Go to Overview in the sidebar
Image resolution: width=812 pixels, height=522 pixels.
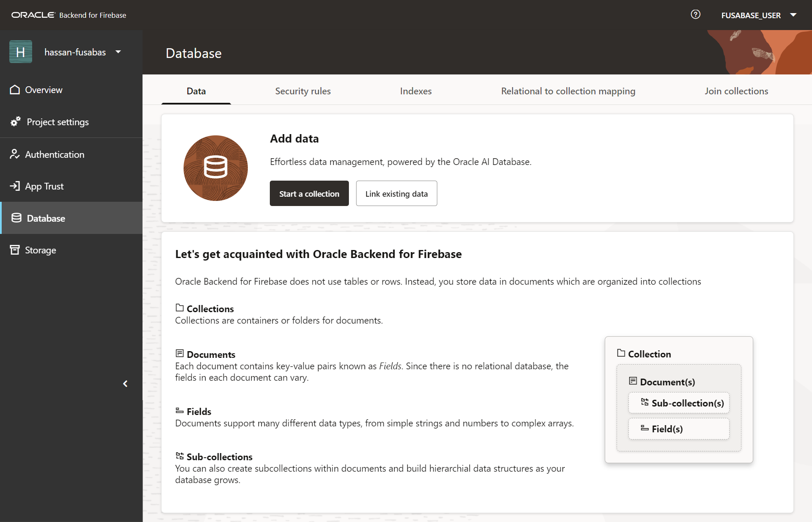pyautogui.click(x=71, y=90)
